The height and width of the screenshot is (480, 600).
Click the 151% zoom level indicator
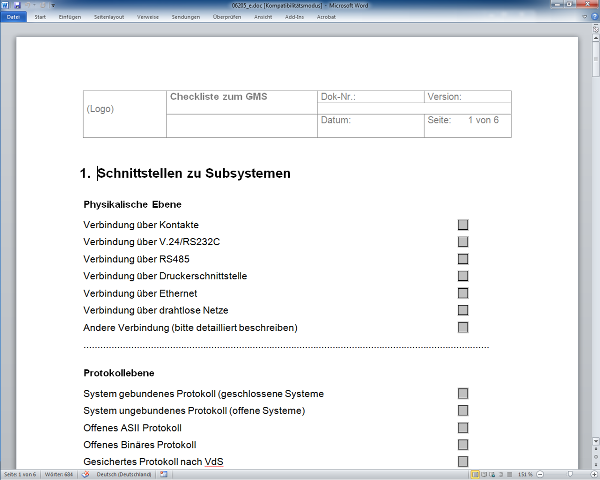click(x=525, y=474)
